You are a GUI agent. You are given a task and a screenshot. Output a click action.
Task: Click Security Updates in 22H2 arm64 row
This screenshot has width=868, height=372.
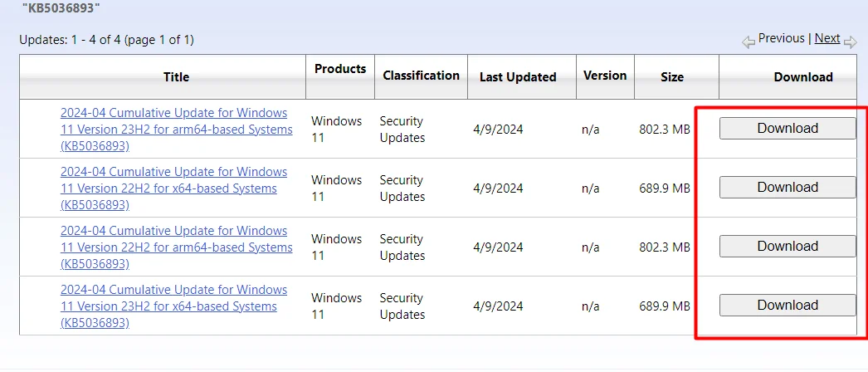click(402, 247)
